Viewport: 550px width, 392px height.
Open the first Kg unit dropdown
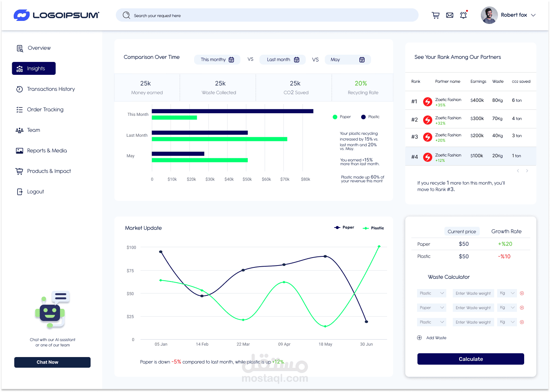(507, 293)
